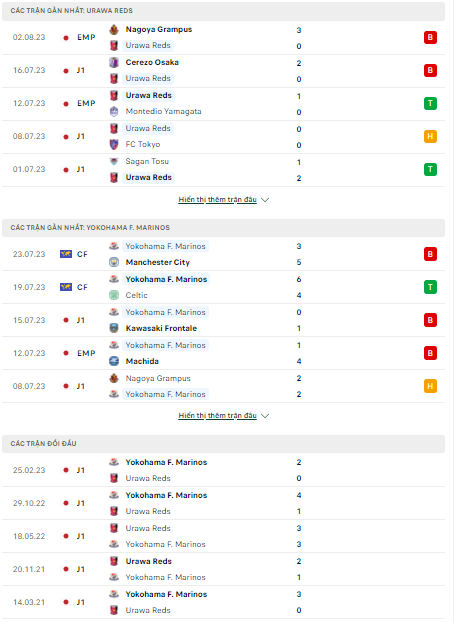Image resolution: width=454 pixels, height=623 pixels.
Task: Expand more matches under Urawa Reds section
Action: tap(217, 199)
